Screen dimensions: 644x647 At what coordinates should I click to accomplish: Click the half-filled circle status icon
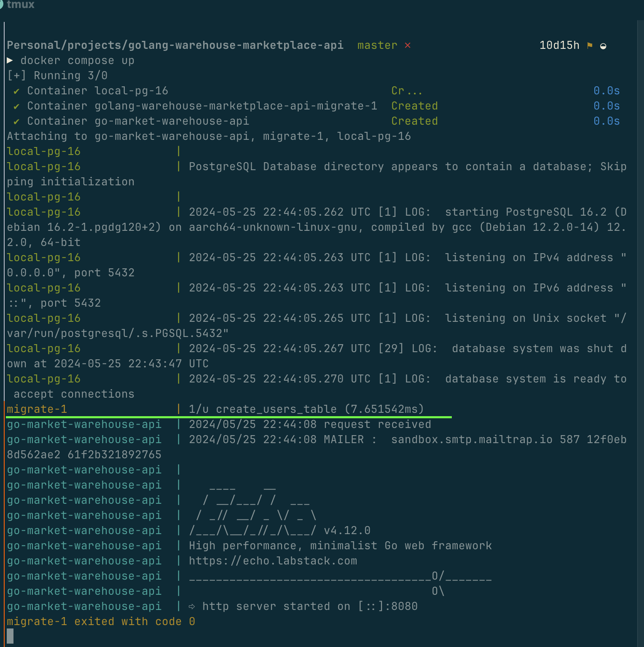(x=604, y=45)
